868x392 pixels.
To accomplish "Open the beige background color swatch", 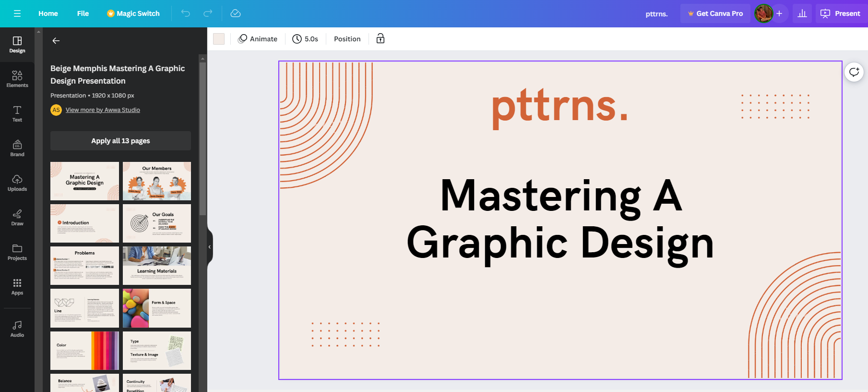I will point(219,39).
